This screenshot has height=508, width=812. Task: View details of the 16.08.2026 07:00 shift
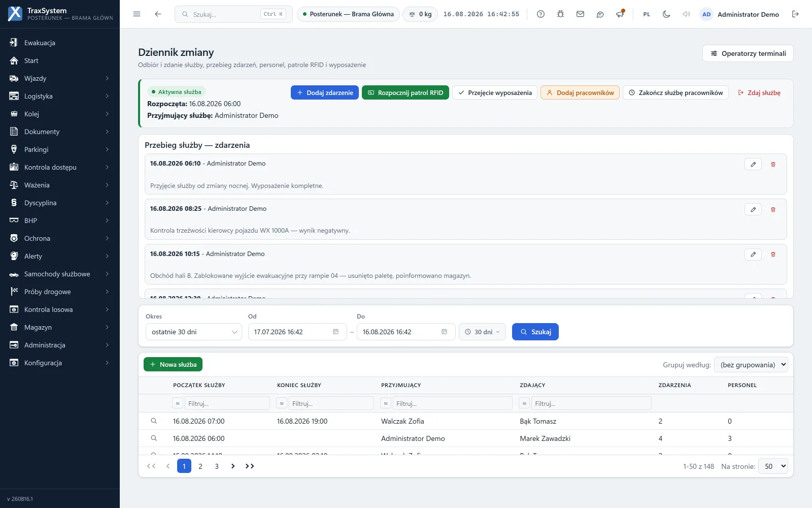click(154, 421)
